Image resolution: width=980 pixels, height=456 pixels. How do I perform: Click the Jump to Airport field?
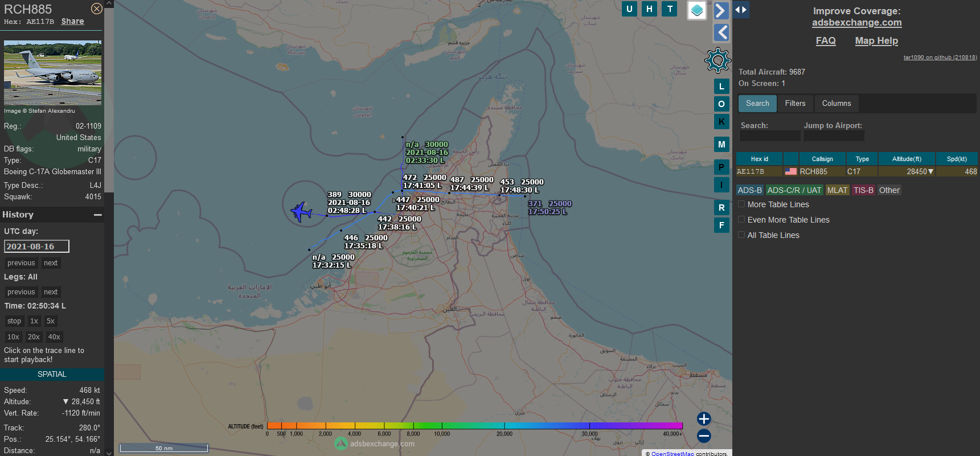[x=834, y=136]
